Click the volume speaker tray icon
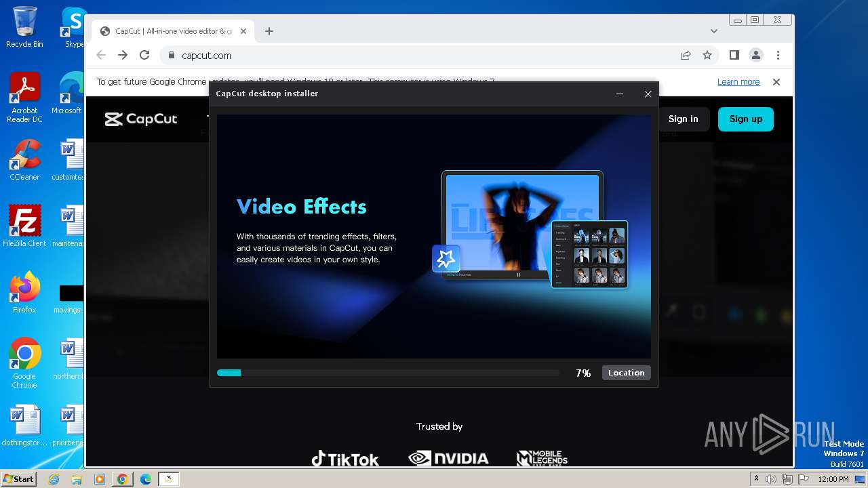Screen dimensions: 868x488 [x=771, y=479]
